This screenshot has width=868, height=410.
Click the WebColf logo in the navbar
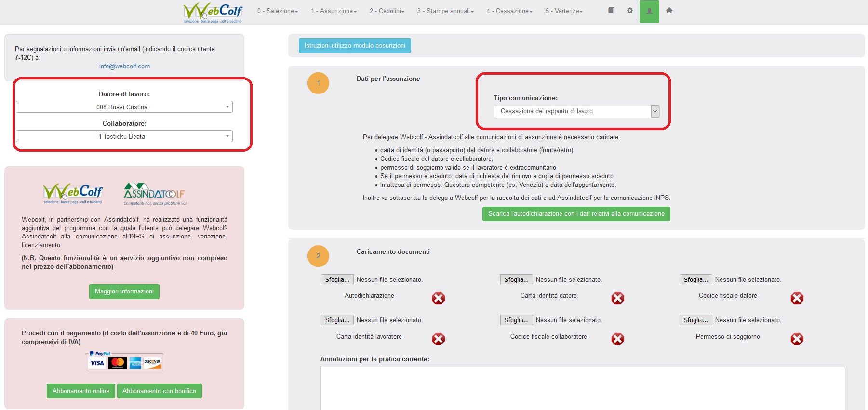[x=213, y=13]
